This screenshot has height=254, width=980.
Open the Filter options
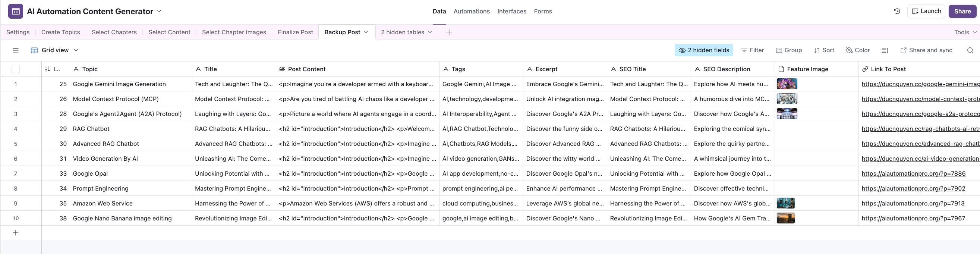752,50
